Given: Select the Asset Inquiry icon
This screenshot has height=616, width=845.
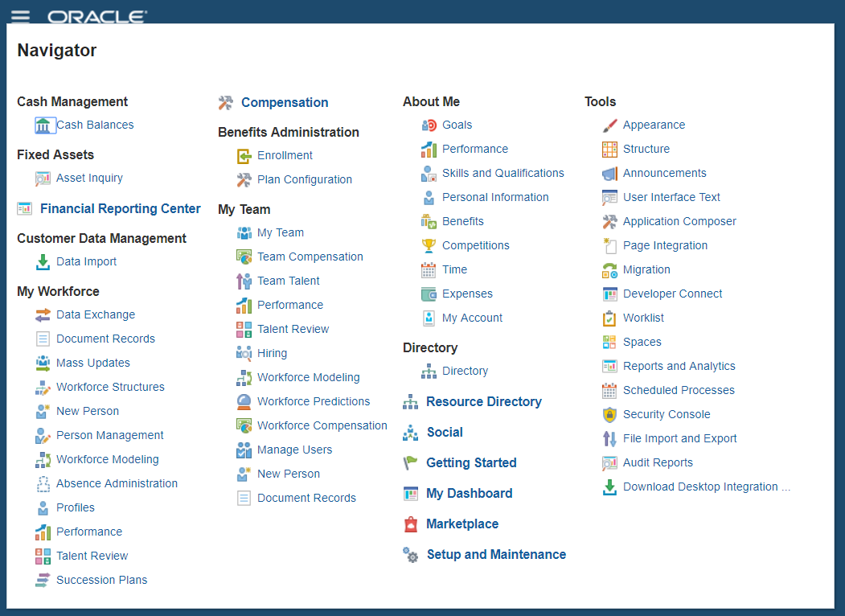Looking at the screenshot, I should [42, 178].
